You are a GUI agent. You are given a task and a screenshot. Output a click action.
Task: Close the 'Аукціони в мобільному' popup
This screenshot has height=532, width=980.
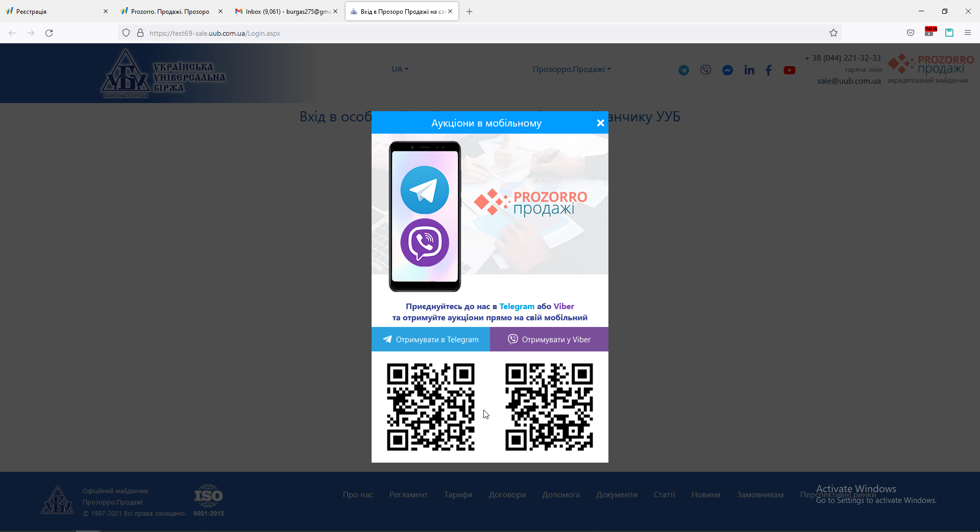point(600,123)
